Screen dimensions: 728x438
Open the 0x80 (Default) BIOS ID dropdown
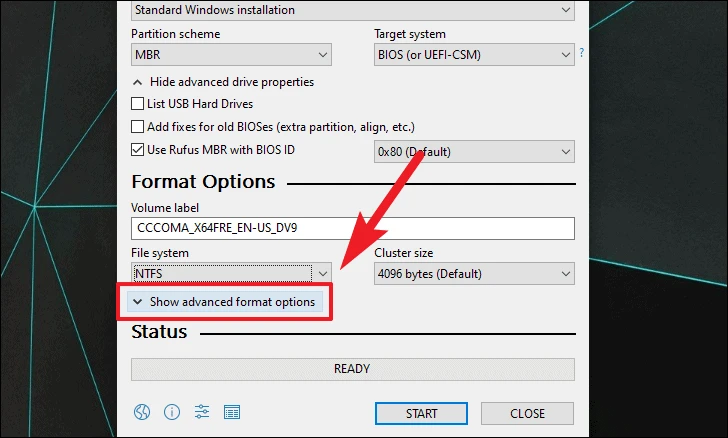(x=474, y=151)
